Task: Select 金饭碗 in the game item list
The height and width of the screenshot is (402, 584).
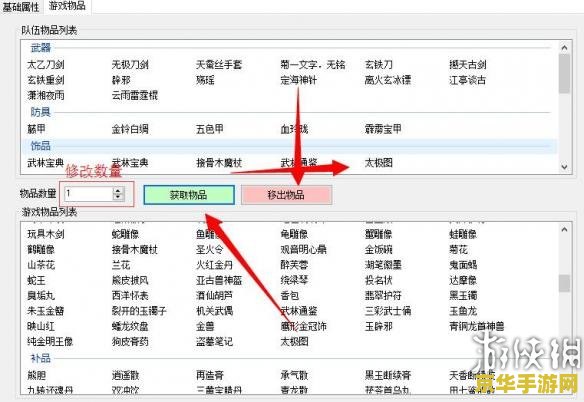Action: pyautogui.click(x=378, y=250)
